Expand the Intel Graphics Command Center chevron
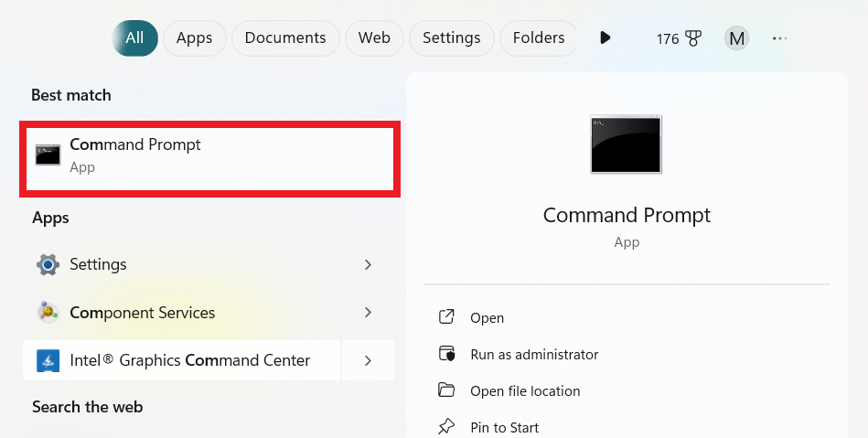The height and width of the screenshot is (438, 868). pyautogui.click(x=368, y=360)
